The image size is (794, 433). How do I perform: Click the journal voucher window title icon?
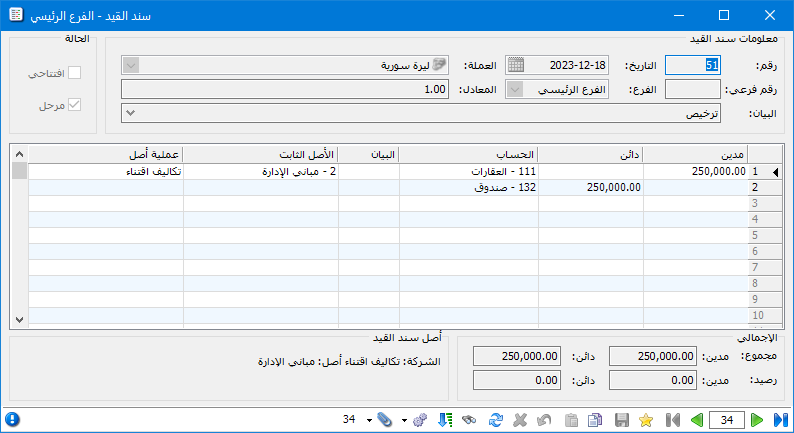[16, 15]
